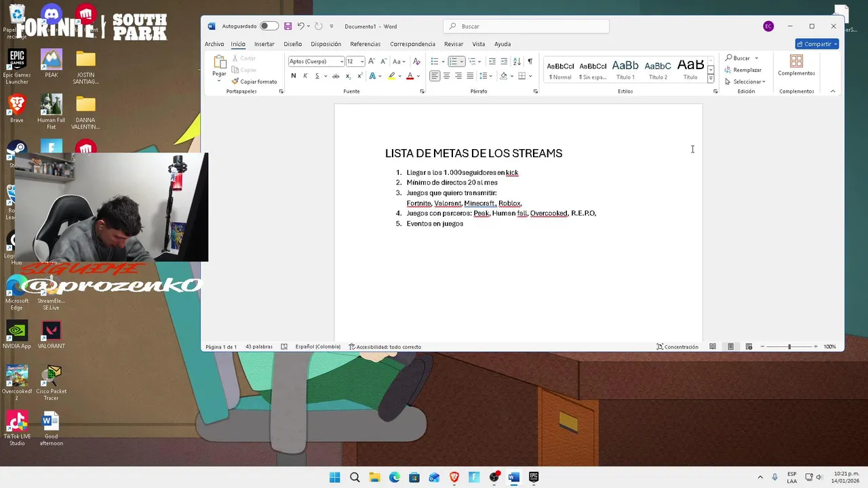Click Accesibilidad: todo correcto status

384,347
